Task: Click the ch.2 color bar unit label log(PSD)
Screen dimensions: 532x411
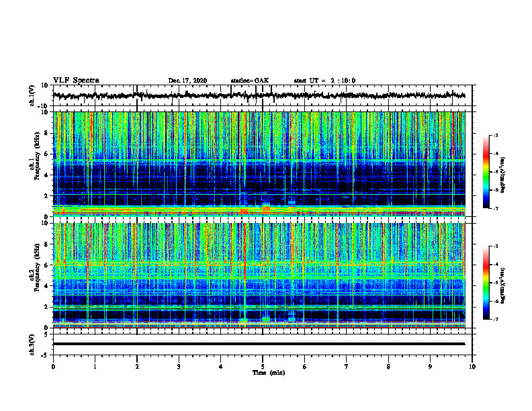Action: pyautogui.click(x=503, y=286)
